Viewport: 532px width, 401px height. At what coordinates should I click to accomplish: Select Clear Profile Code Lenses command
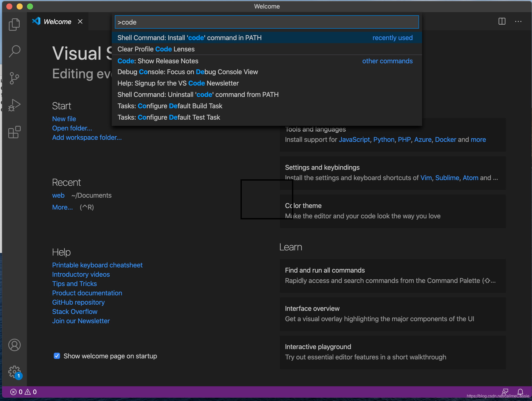point(267,49)
